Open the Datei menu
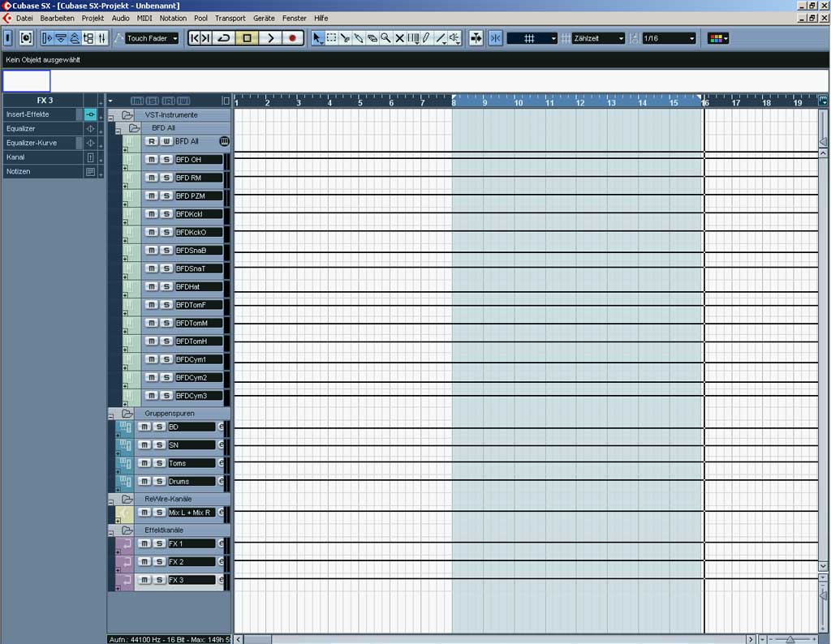 (24, 18)
